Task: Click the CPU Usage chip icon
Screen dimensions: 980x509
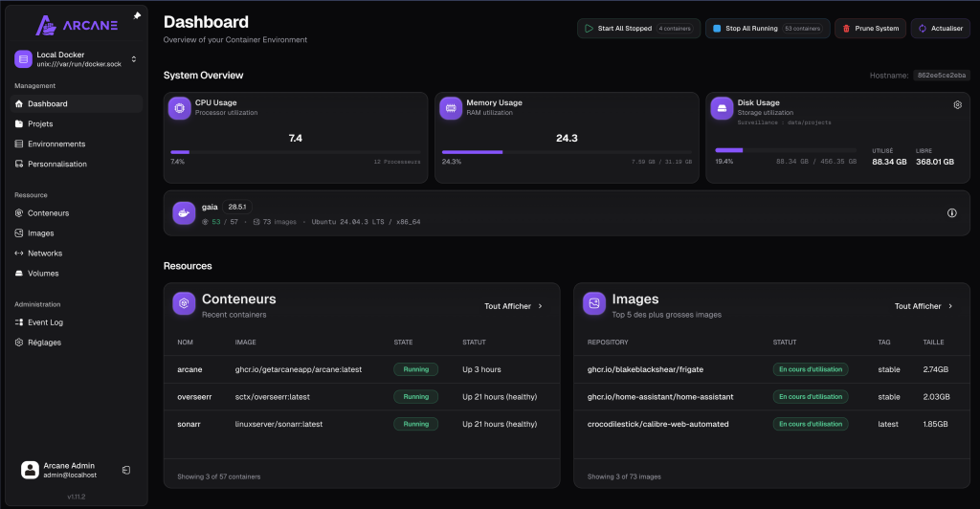Action: point(179,108)
